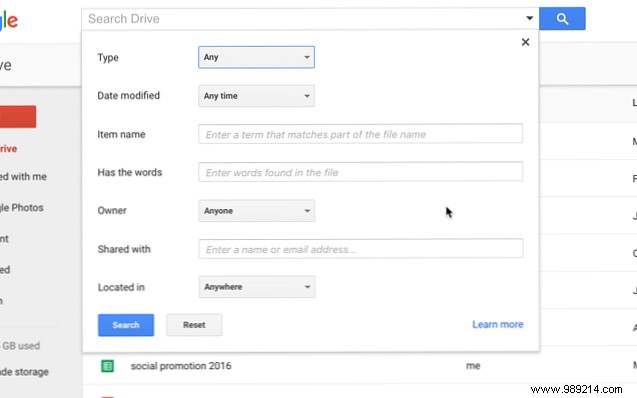Open Google Photos in sidebar

(x=22, y=208)
